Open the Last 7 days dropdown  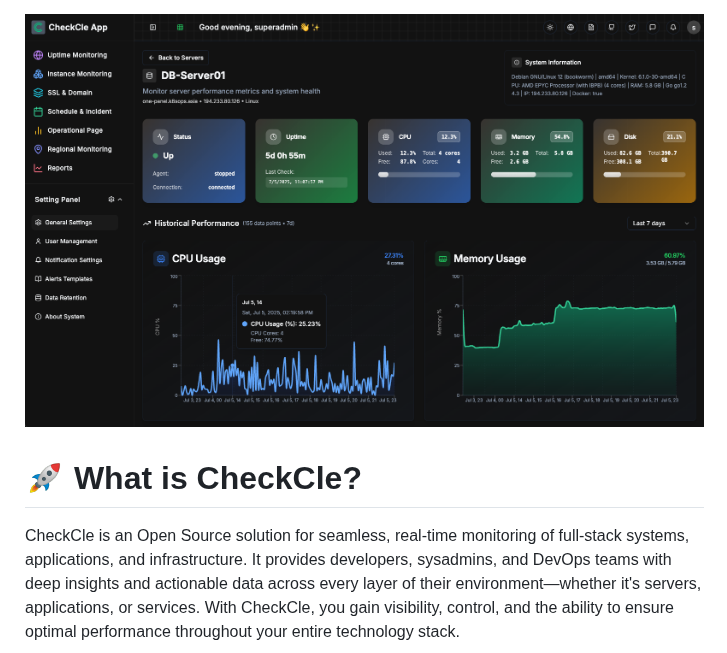click(x=661, y=224)
